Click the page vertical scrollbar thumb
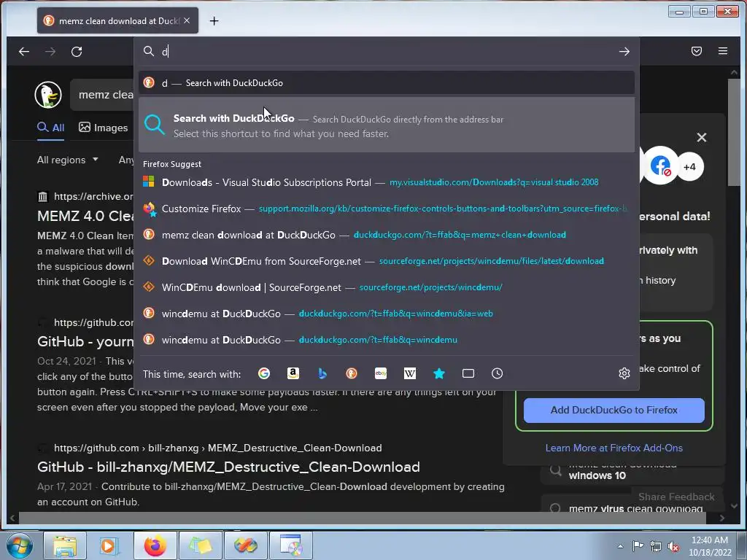This screenshot has height=560, width=747. (734, 132)
